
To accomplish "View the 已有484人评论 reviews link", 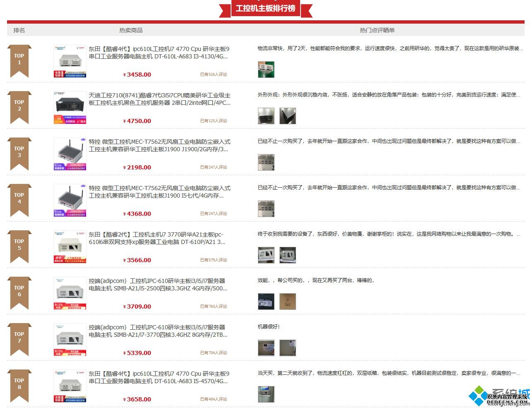I will pos(214,399).
